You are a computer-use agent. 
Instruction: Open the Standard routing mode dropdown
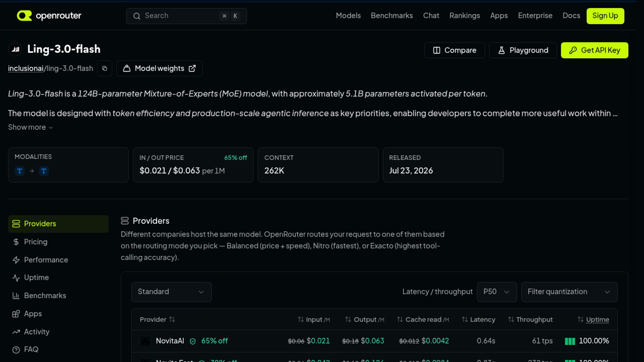171,292
